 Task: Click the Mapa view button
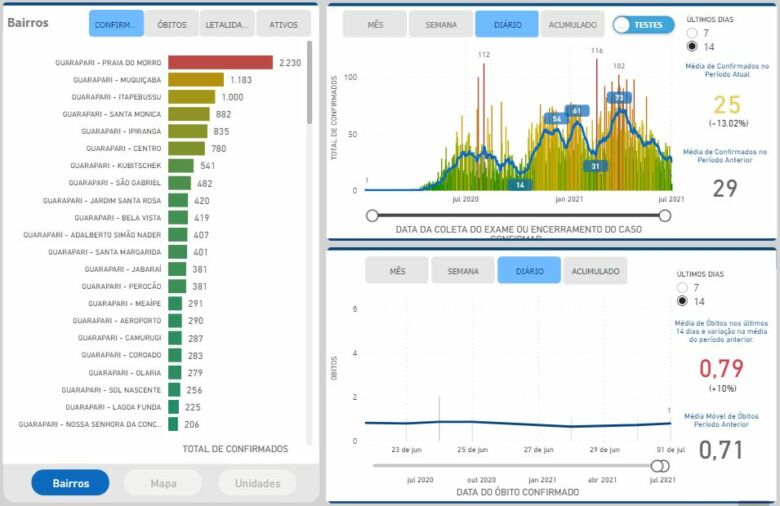163,483
